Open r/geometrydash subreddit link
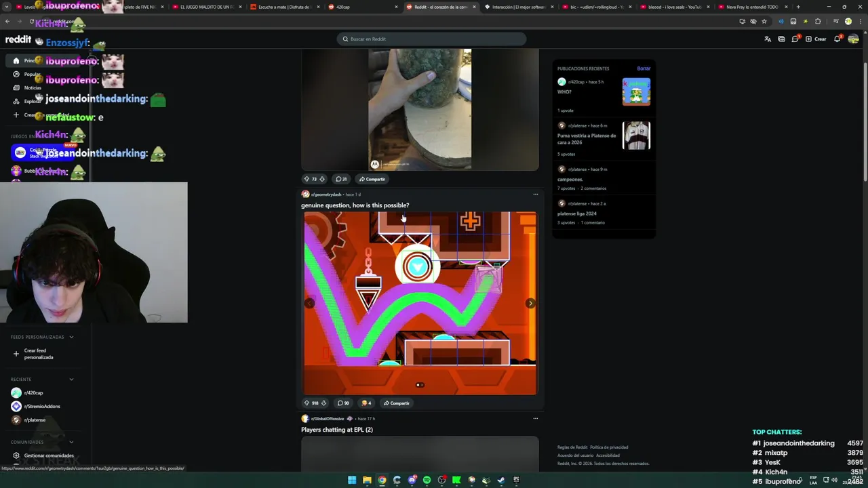 point(326,195)
